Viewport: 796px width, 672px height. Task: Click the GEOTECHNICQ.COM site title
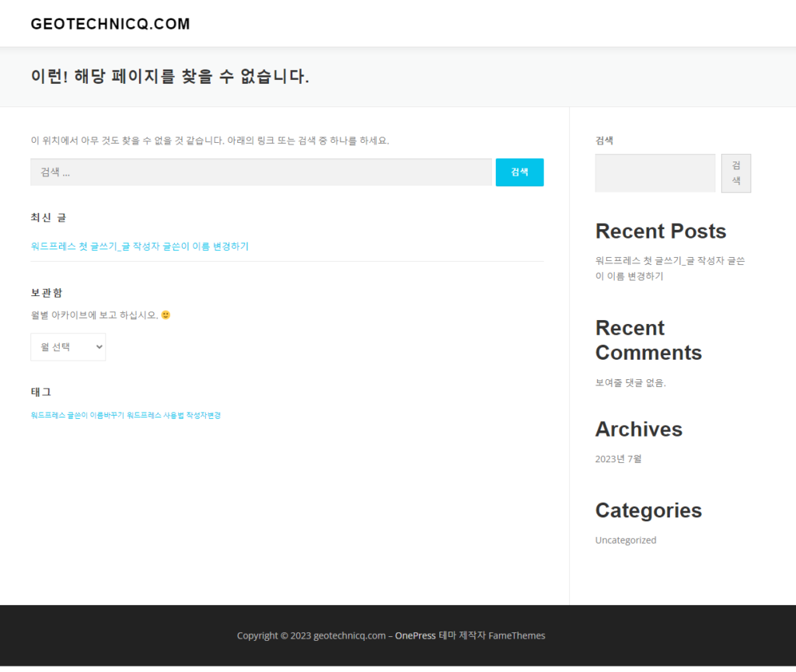110,24
